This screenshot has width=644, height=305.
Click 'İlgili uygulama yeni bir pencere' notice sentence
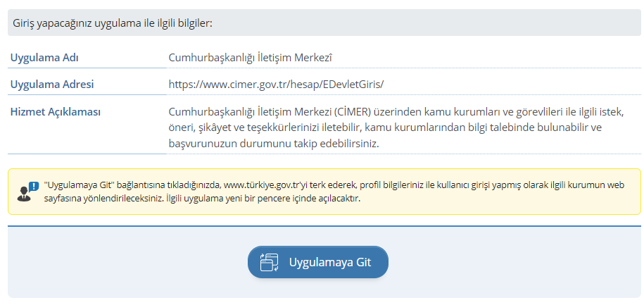point(259,199)
